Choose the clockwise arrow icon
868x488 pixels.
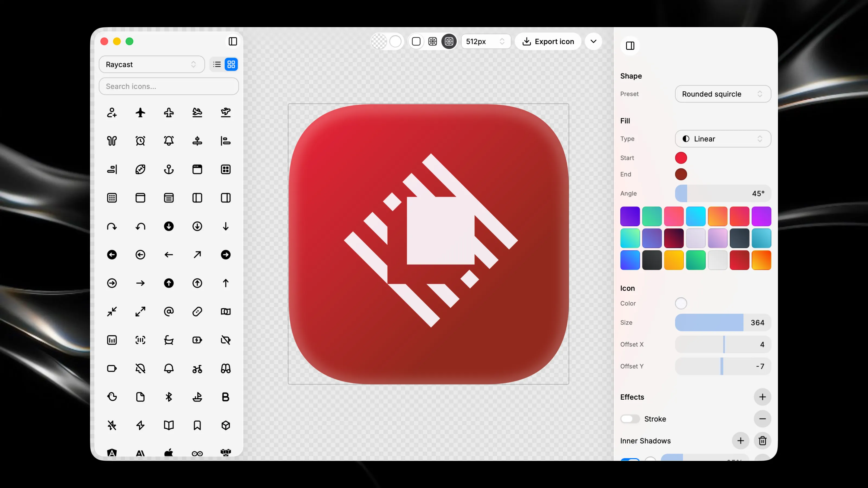112,226
